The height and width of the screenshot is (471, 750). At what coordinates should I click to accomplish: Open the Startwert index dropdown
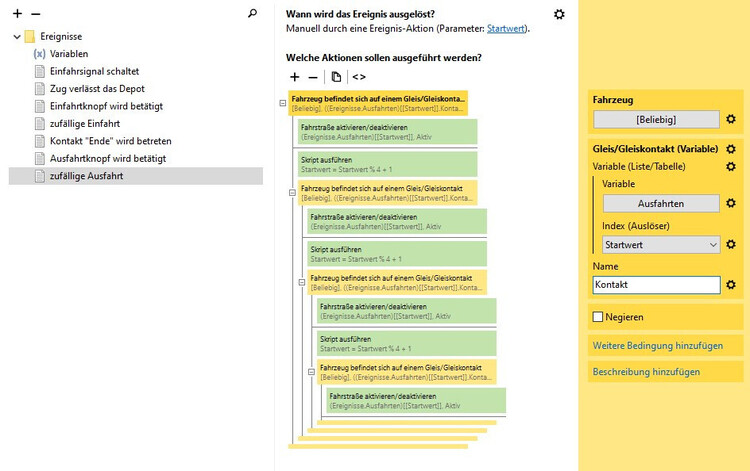661,245
